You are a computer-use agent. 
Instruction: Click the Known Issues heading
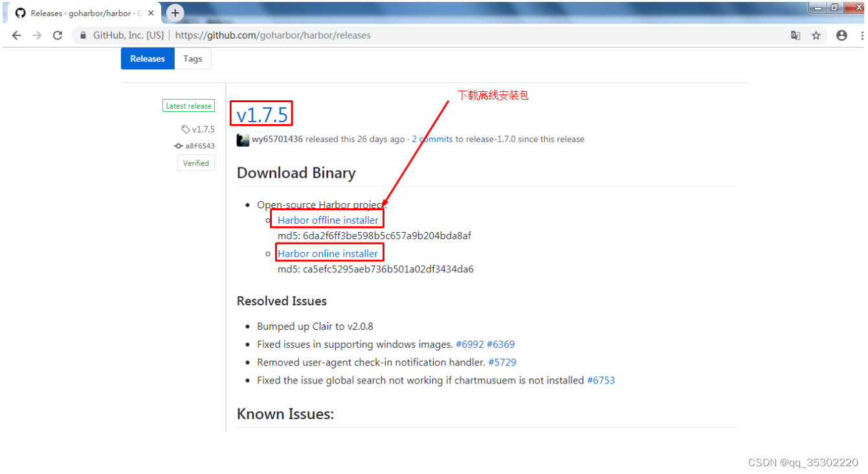(x=285, y=414)
